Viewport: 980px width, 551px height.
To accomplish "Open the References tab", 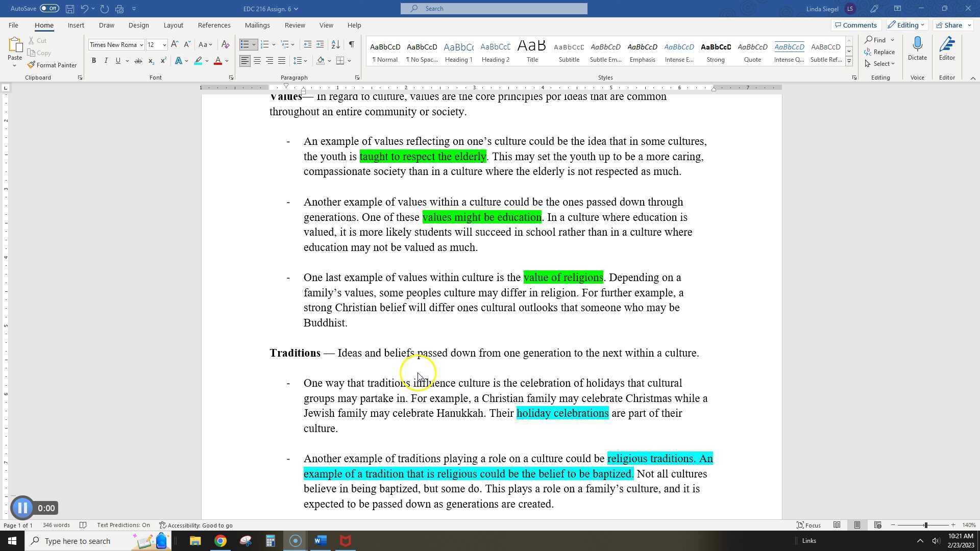I will 214,25.
